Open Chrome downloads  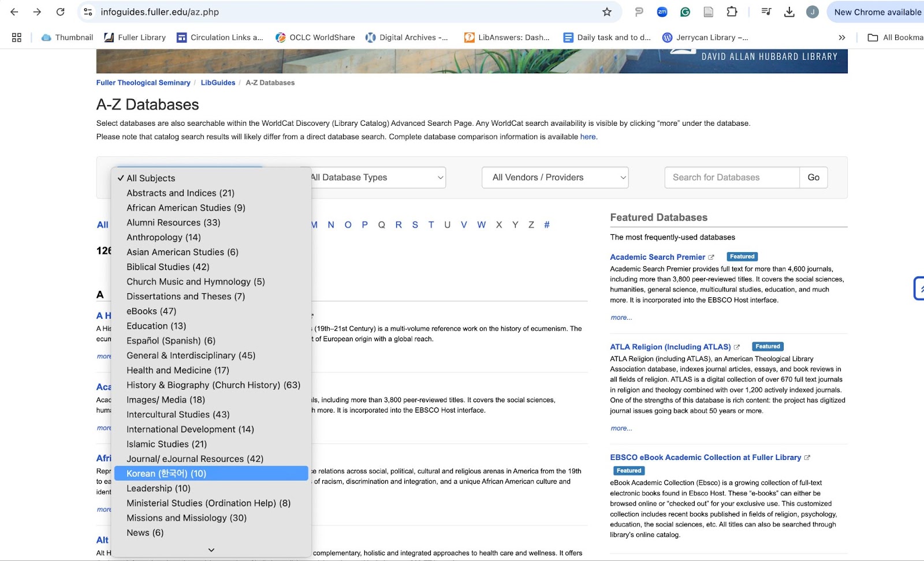[x=789, y=12]
